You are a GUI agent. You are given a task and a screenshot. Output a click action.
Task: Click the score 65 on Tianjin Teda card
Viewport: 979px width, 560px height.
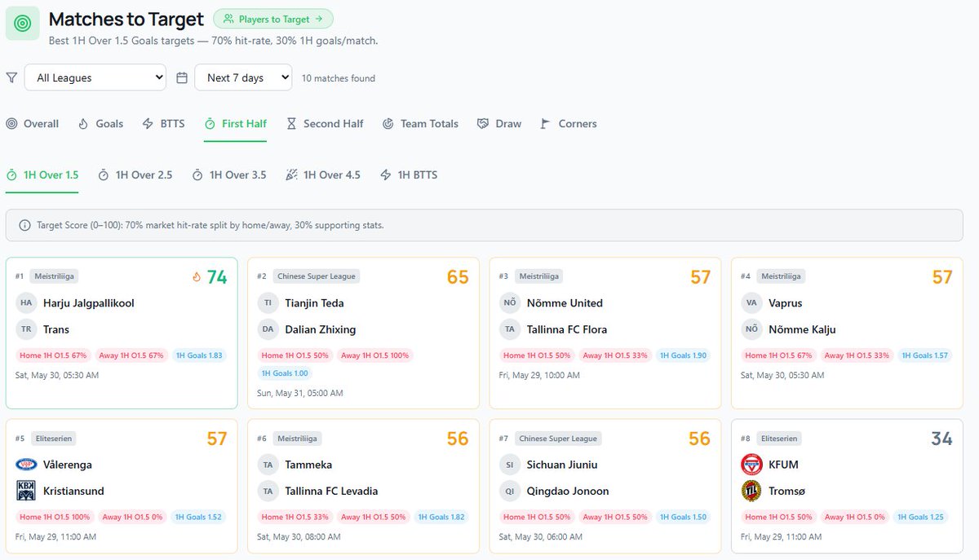458,277
